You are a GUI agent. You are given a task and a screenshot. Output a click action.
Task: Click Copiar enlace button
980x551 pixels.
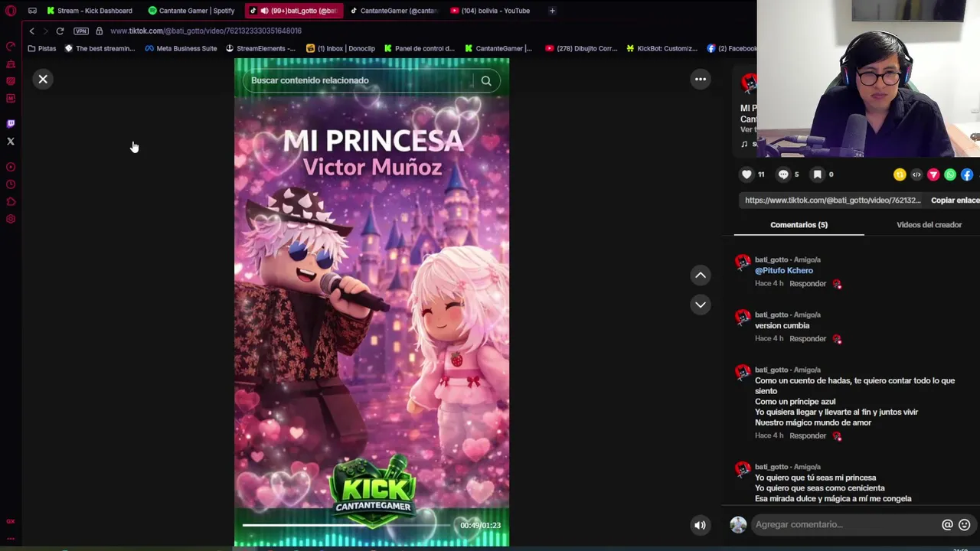[x=955, y=200]
